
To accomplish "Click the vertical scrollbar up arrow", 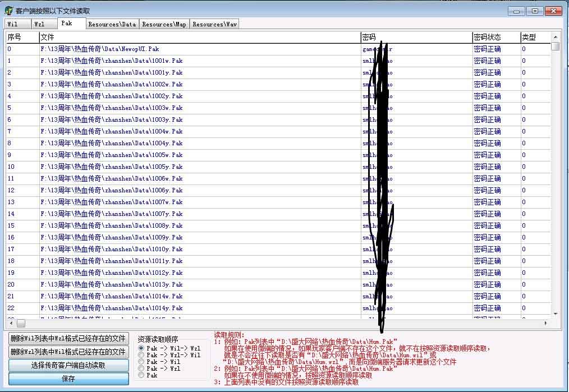I will [555, 37].
